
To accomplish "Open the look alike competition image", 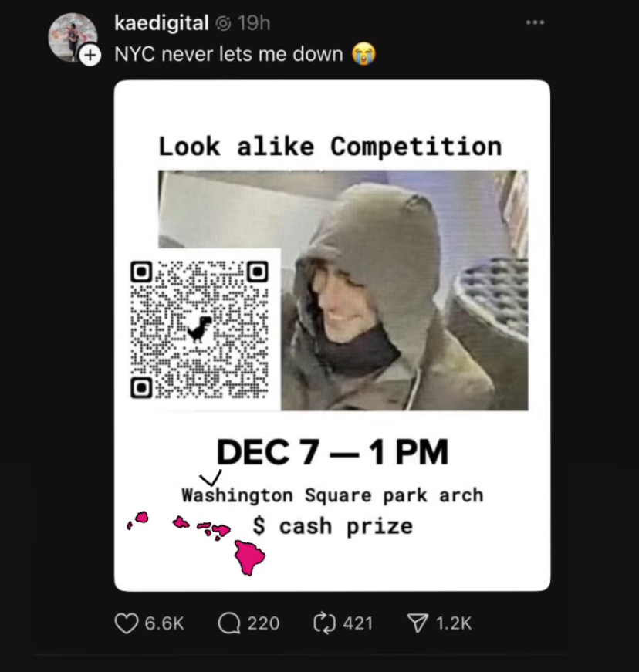I will pyautogui.click(x=332, y=336).
